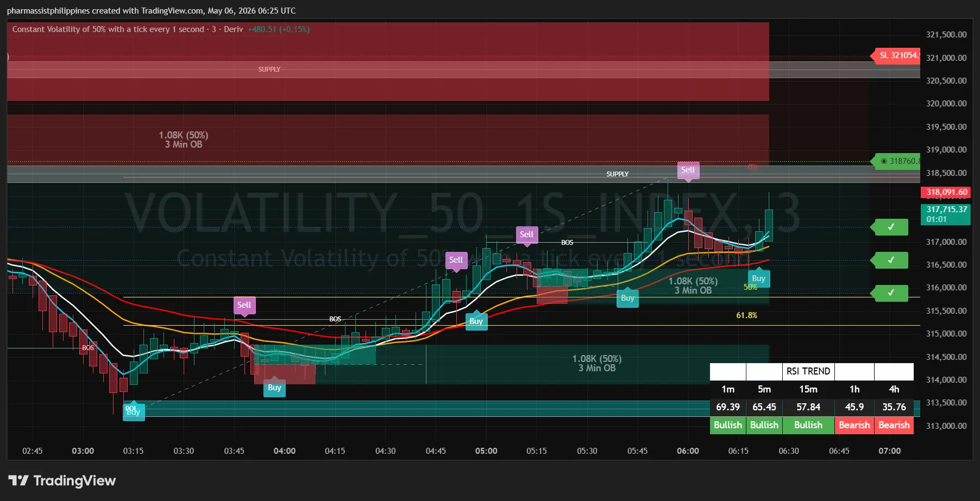
Task: Click the Bullish cell under the 1m column
Action: [x=728, y=425]
